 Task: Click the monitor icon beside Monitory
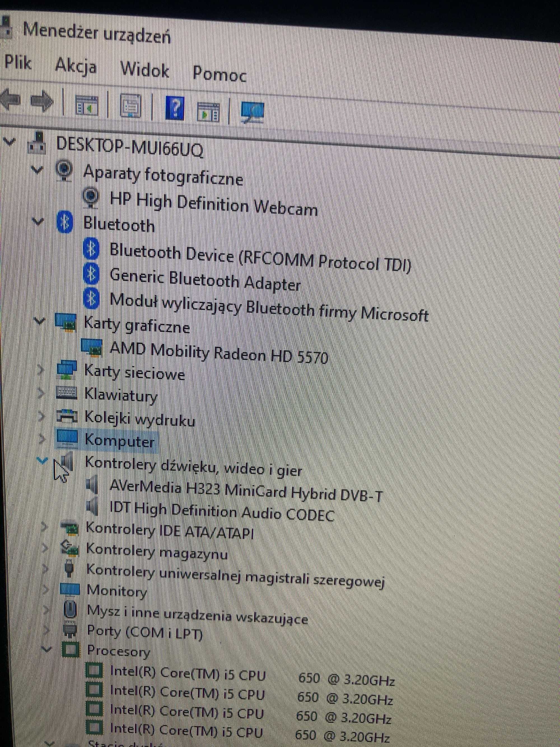(69, 589)
